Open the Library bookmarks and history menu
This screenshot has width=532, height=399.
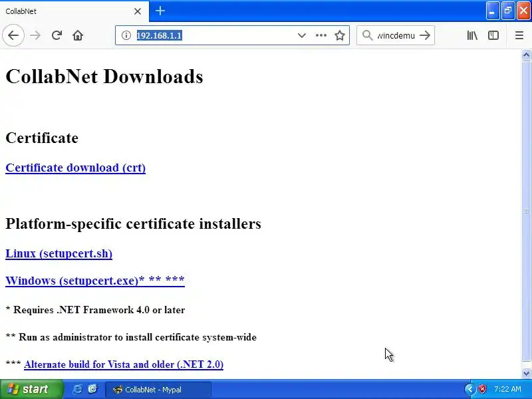[472, 35]
